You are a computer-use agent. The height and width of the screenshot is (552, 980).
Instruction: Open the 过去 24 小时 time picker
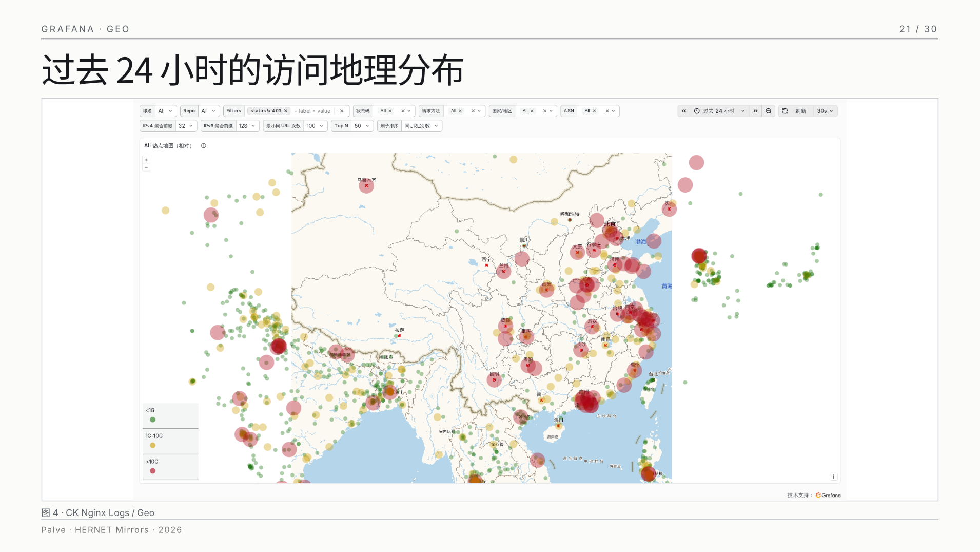(x=720, y=111)
